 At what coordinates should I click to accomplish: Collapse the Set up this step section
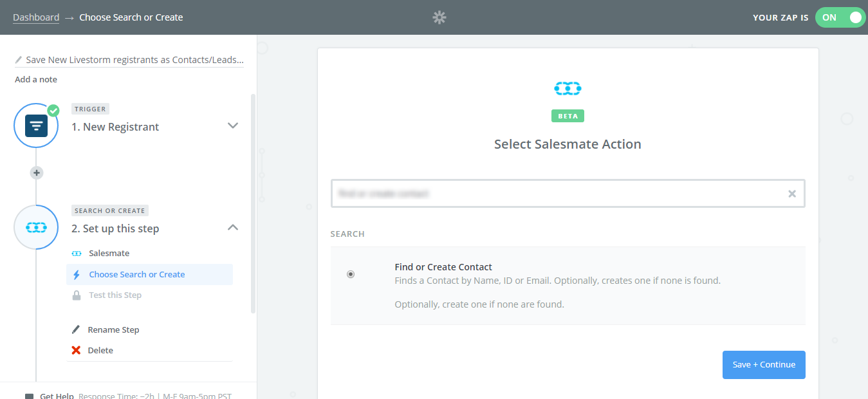(233, 227)
